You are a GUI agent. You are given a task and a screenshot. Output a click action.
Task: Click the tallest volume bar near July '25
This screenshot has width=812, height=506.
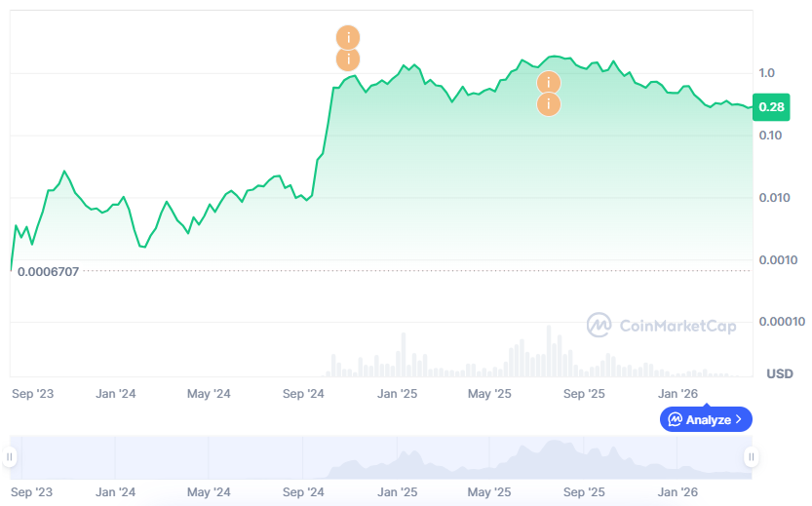pyautogui.click(x=549, y=351)
